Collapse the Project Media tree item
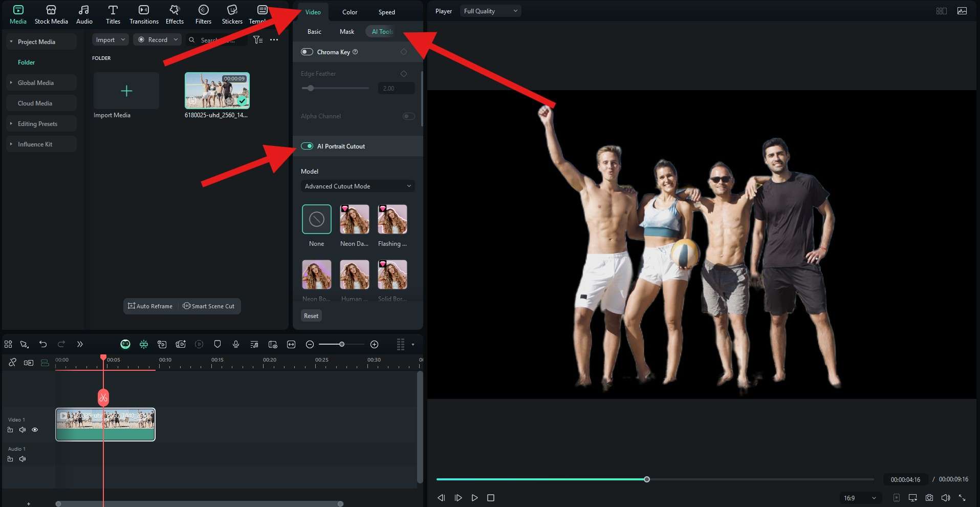The image size is (980, 507). 11,41
